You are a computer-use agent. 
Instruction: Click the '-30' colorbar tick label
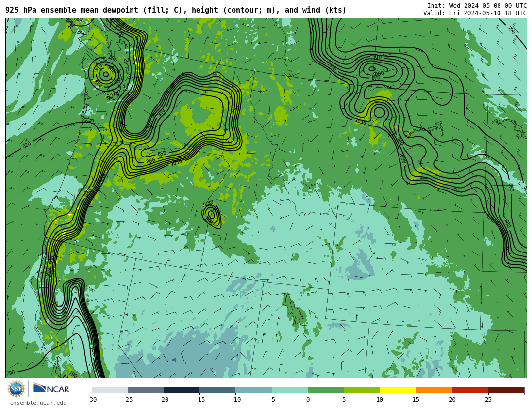pos(91,400)
